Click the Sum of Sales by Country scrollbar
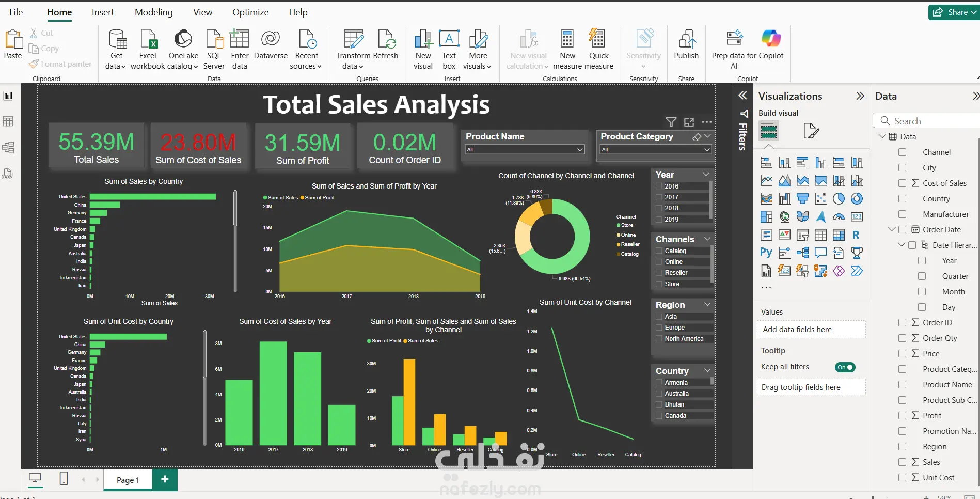The width and height of the screenshot is (980, 499). click(x=235, y=208)
